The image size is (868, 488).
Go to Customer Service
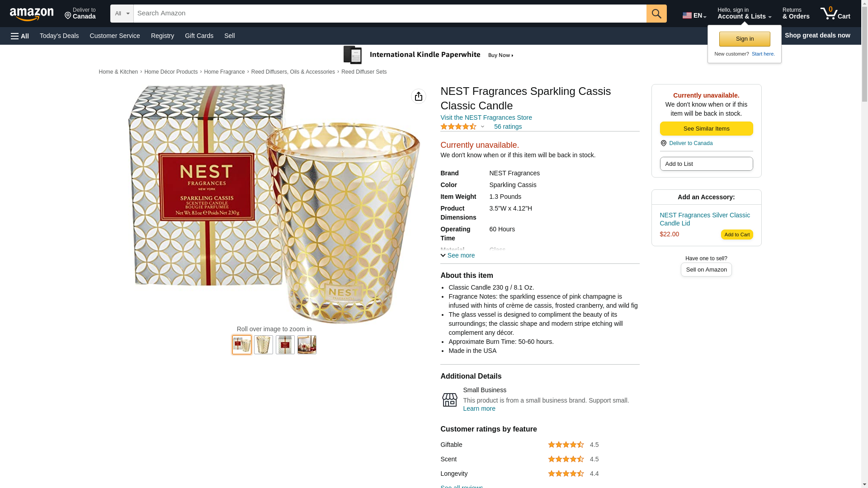[115, 36]
